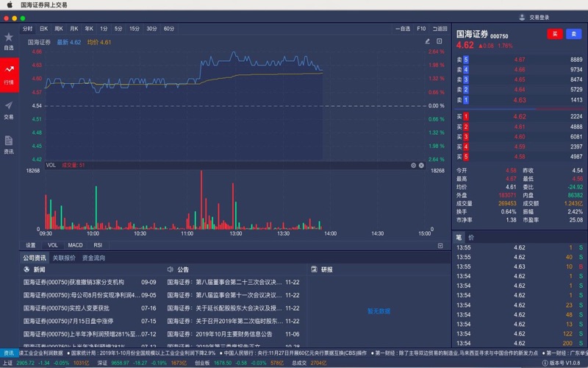Switch to 关联报价 tab
The image size is (588, 368).
pyautogui.click(x=64, y=258)
